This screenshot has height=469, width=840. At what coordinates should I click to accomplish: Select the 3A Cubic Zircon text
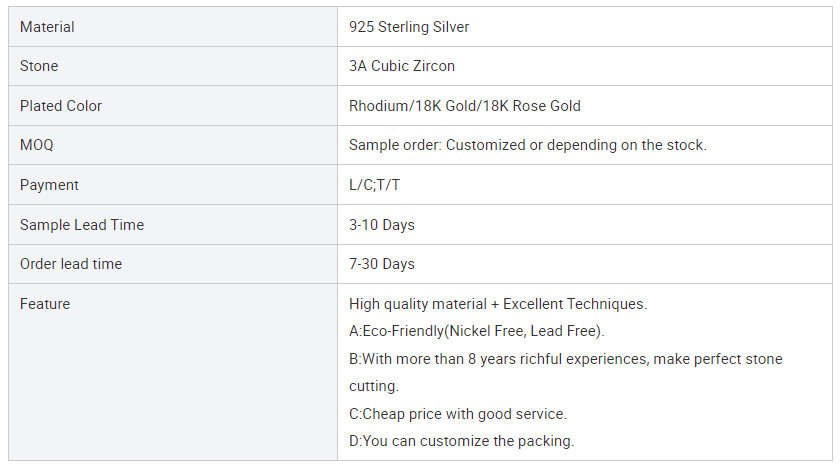(401, 66)
